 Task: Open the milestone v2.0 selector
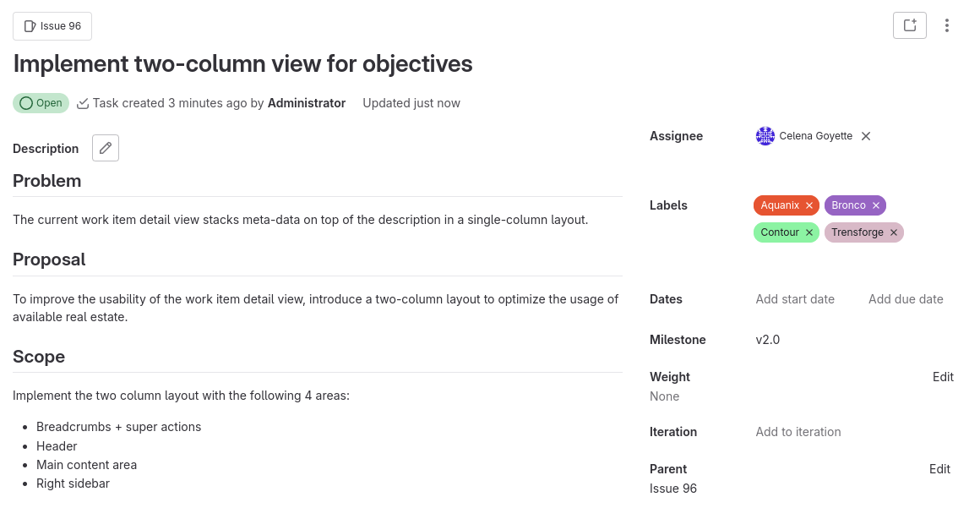point(767,339)
